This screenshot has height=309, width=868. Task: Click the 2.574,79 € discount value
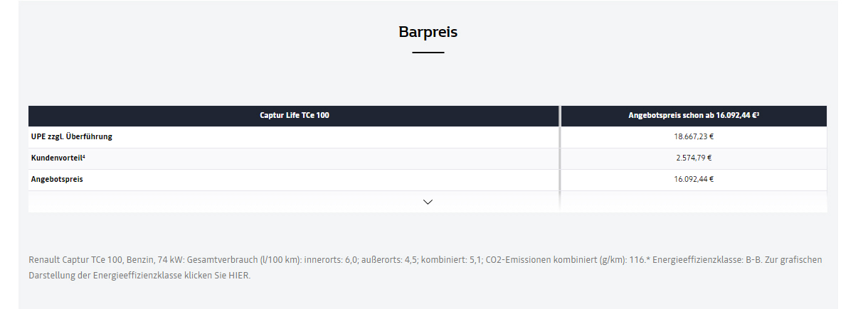(x=694, y=158)
